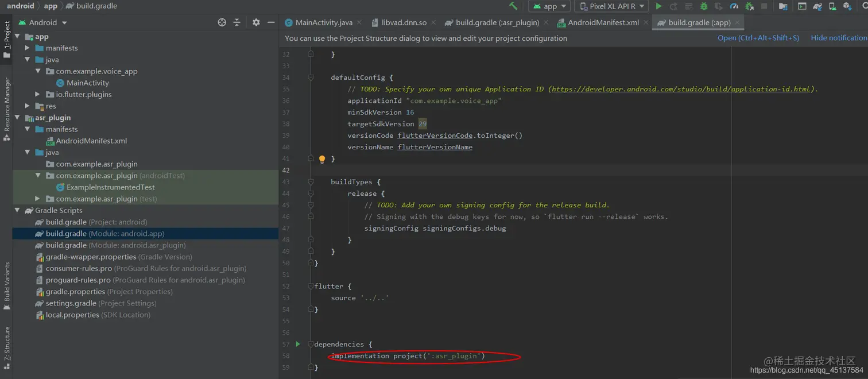868x379 pixels.
Task: Click Open (Ctrl+Alt+Shift+S) link
Action: point(758,38)
